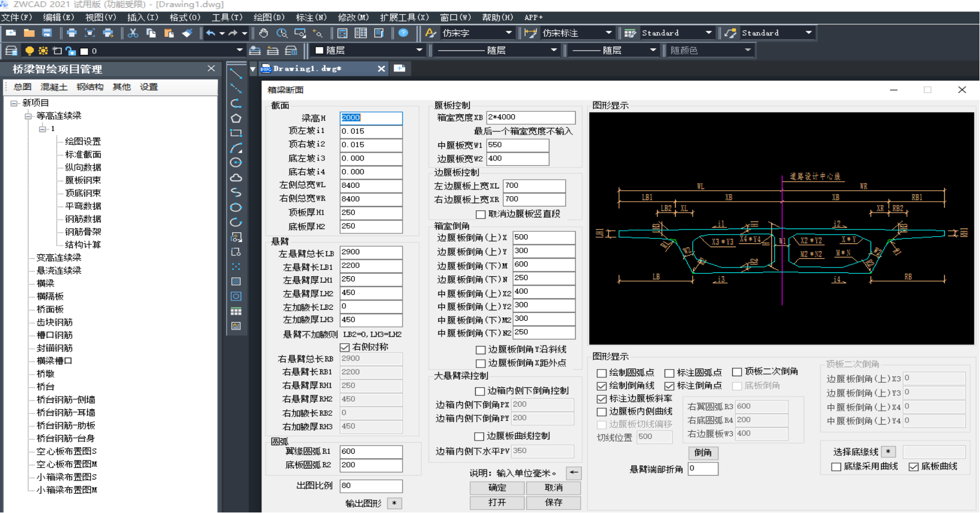Select the Hatch tool in draw toolbar
Image resolution: width=980 pixels, height=513 pixels.
(x=236, y=281)
